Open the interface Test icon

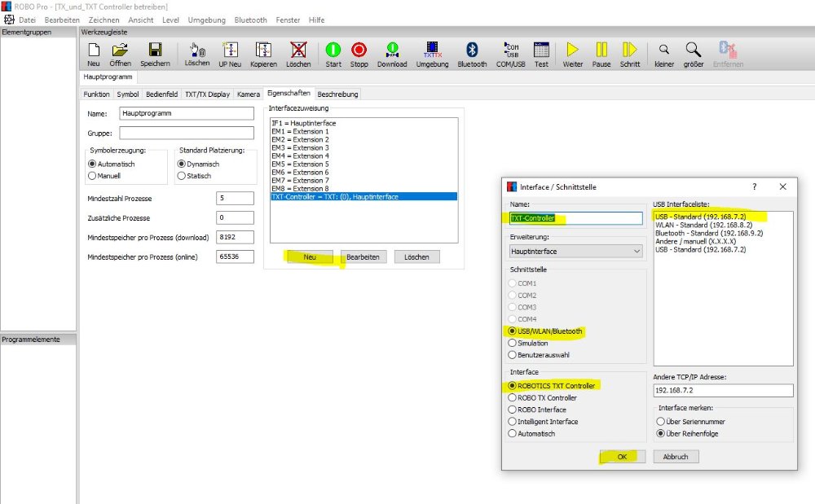click(541, 54)
